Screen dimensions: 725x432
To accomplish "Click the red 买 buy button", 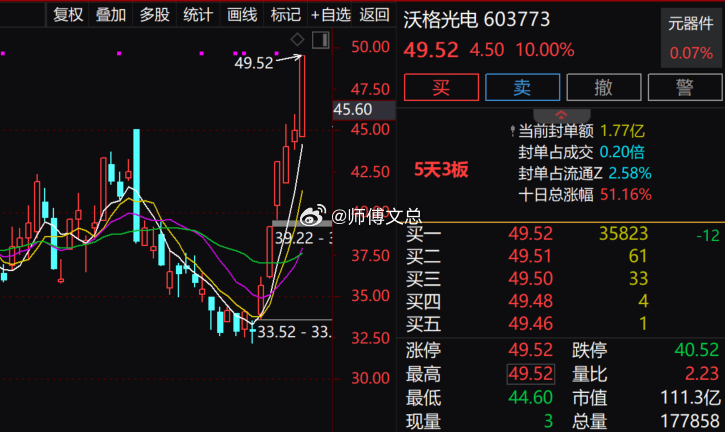I will 441,87.
